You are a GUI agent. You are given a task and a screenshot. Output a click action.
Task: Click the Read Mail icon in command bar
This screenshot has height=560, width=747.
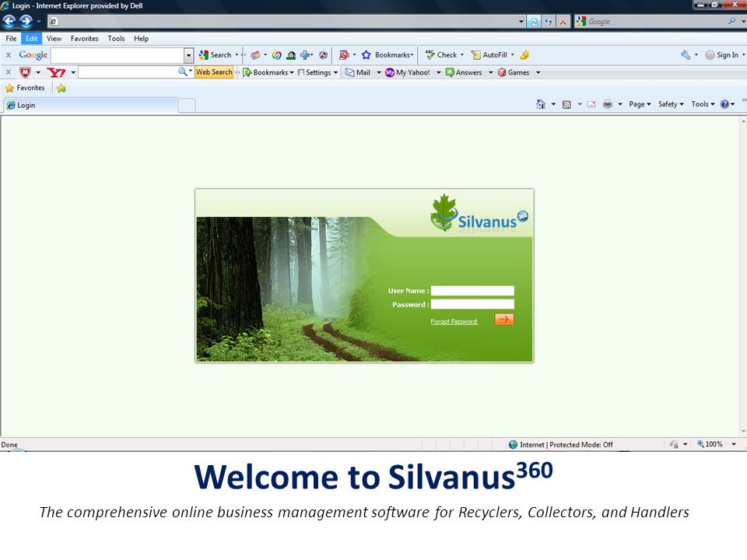tap(591, 104)
